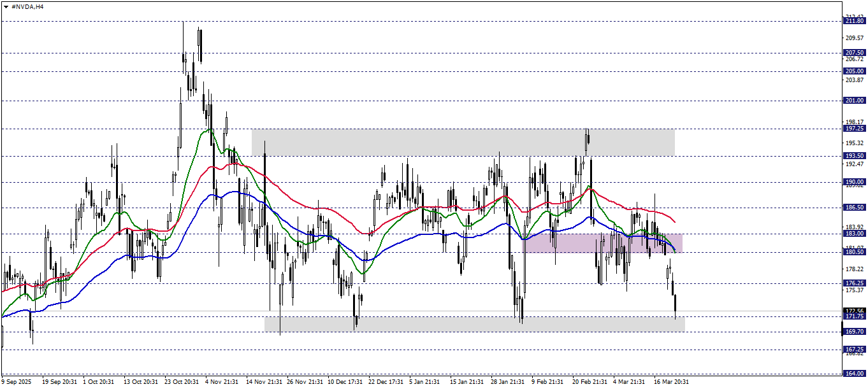Click the 4 Nov 21:31 time axis label

[x=221, y=382]
